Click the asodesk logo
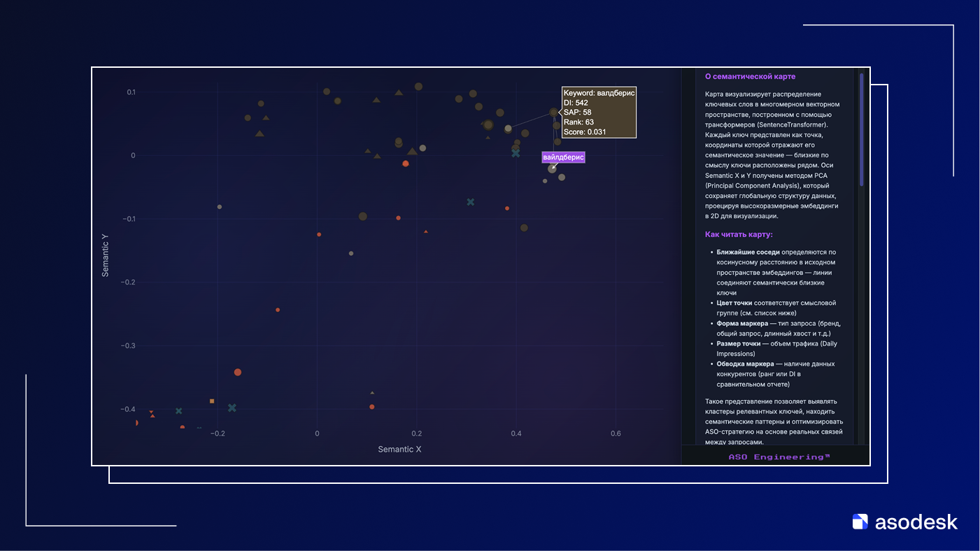The height and width of the screenshot is (551, 980). (904, 522)
